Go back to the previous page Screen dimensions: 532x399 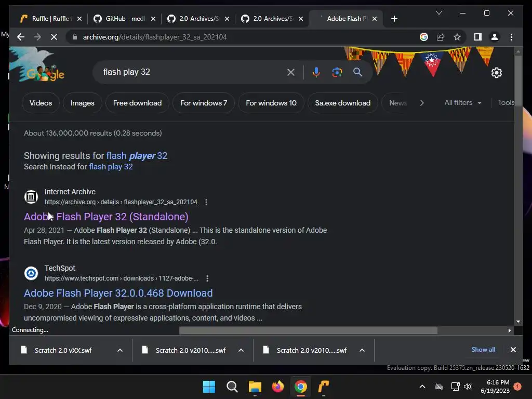(x=21, y=37)
